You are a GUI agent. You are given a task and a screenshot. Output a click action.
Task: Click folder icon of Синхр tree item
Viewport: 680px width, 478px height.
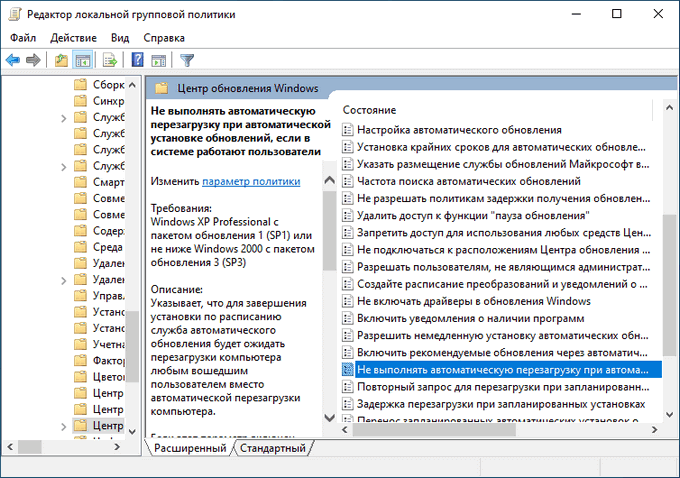(x=80, y=101)
